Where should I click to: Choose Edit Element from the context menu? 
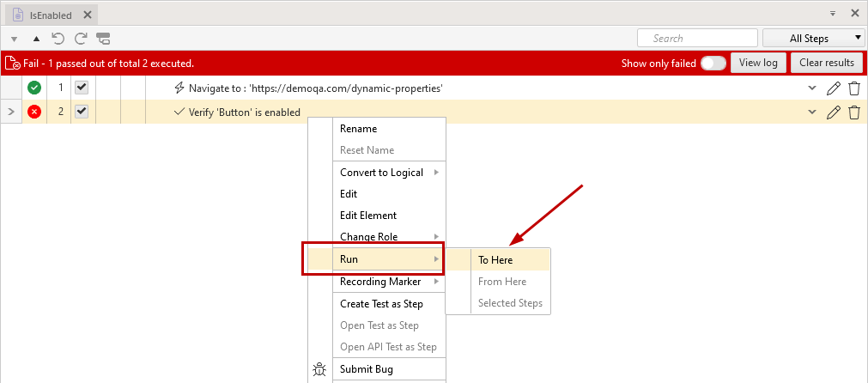point(389,216)
